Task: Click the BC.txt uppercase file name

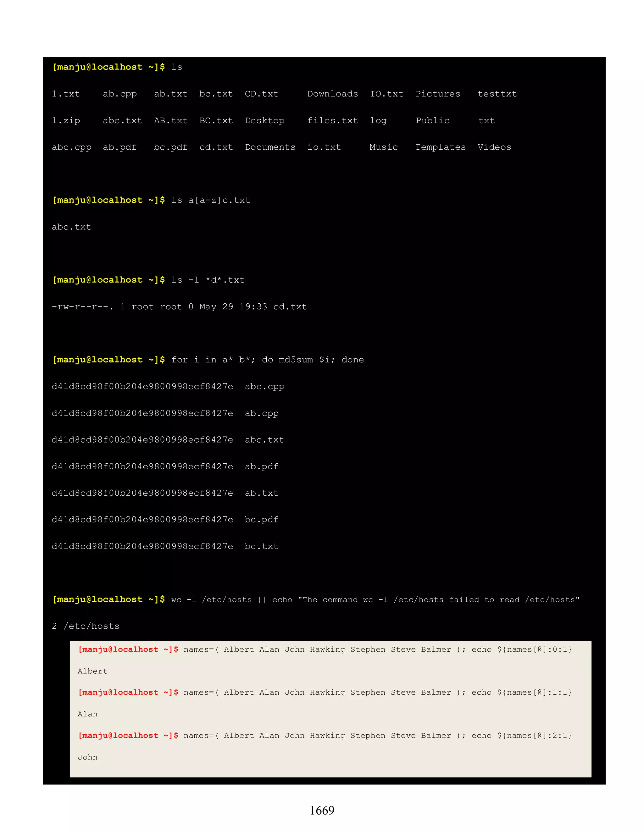Action: [x=216, y=120]
